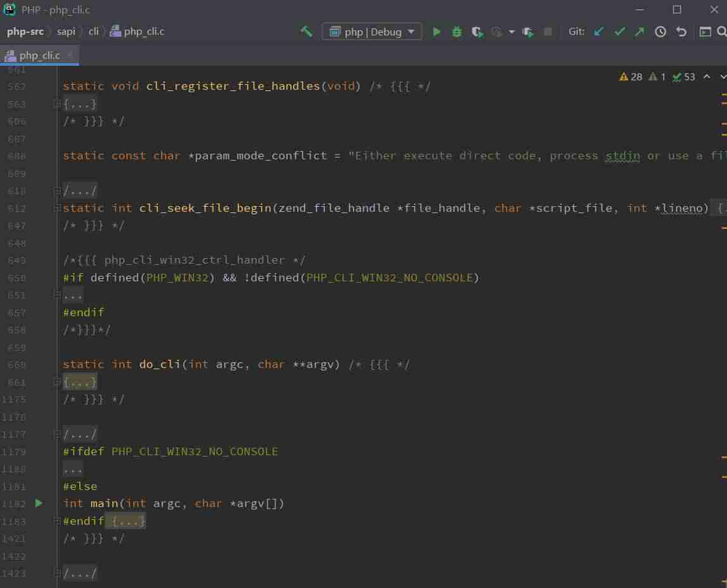The image size is (727, 588).
Task: Click the attach to process icon
Action: 528,32
